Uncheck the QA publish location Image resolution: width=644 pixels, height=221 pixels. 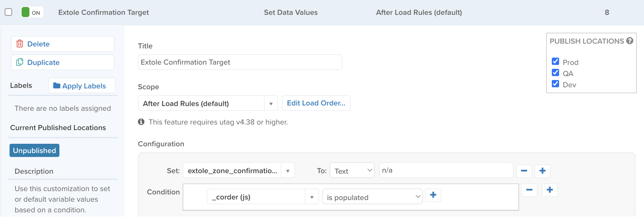click(555, 73)
